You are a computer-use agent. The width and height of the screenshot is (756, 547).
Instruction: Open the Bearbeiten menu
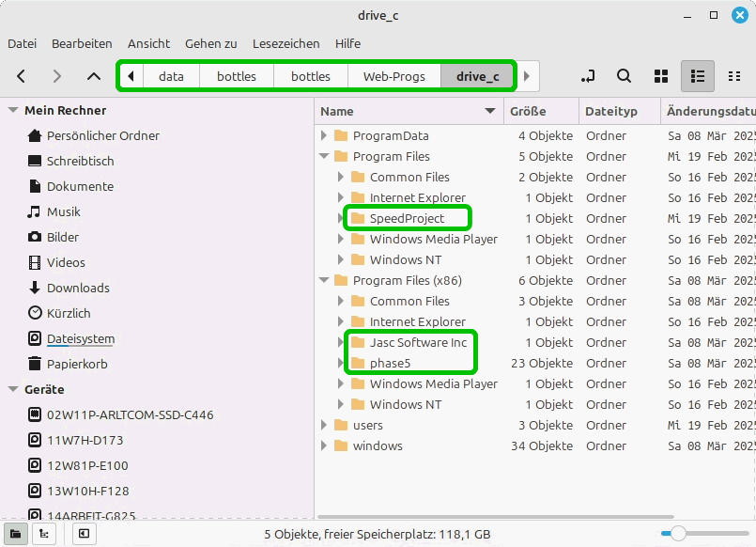(82, 43)
